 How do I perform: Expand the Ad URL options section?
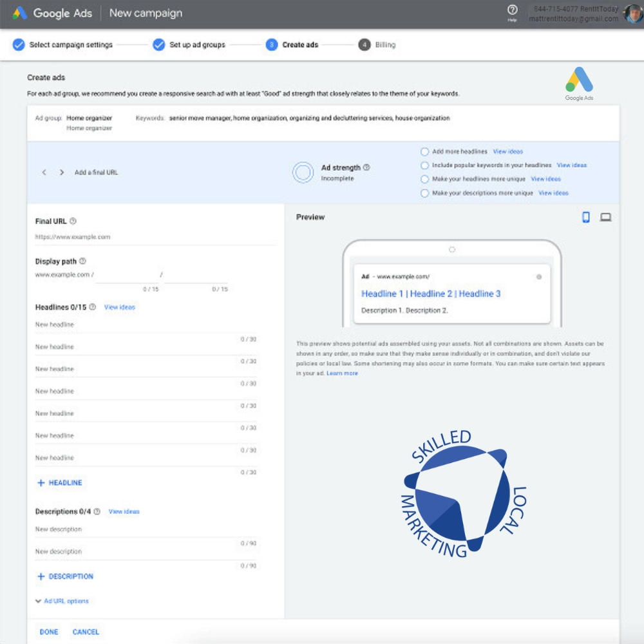pyautogui.click(x=62, y=601)
